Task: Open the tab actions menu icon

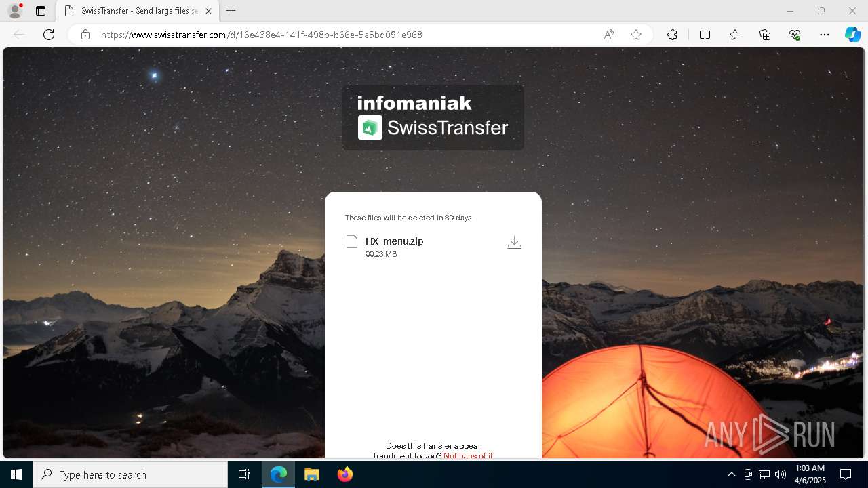Action: 41,11
